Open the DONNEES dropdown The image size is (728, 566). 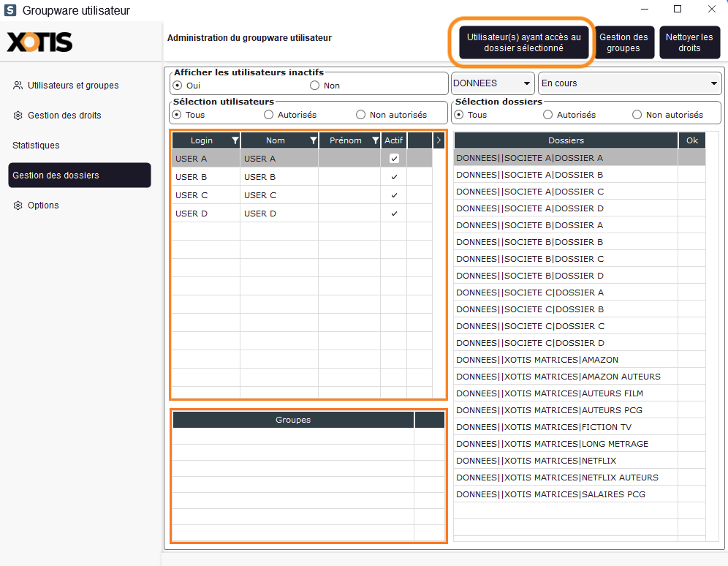492,83
